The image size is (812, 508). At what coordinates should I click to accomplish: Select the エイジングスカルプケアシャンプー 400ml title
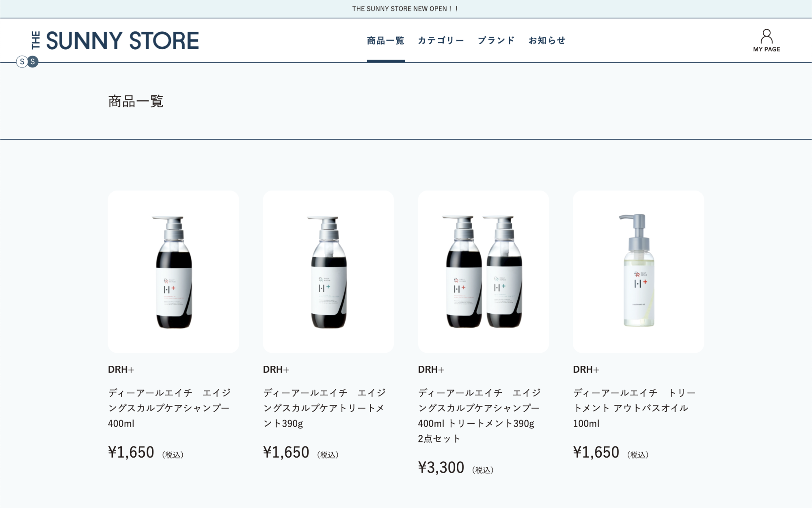[x=170, y=408]
